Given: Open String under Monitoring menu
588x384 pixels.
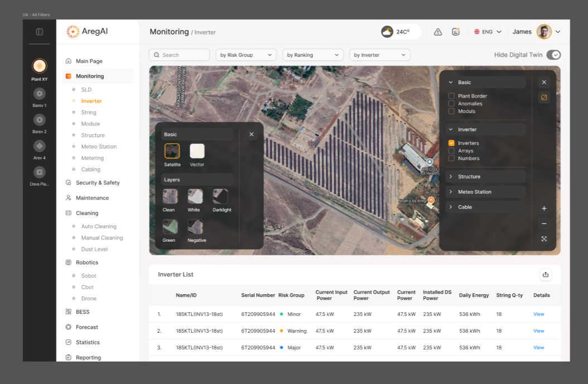Looking at the screenshot, I should pyautogui.click(x=89, y=113).
